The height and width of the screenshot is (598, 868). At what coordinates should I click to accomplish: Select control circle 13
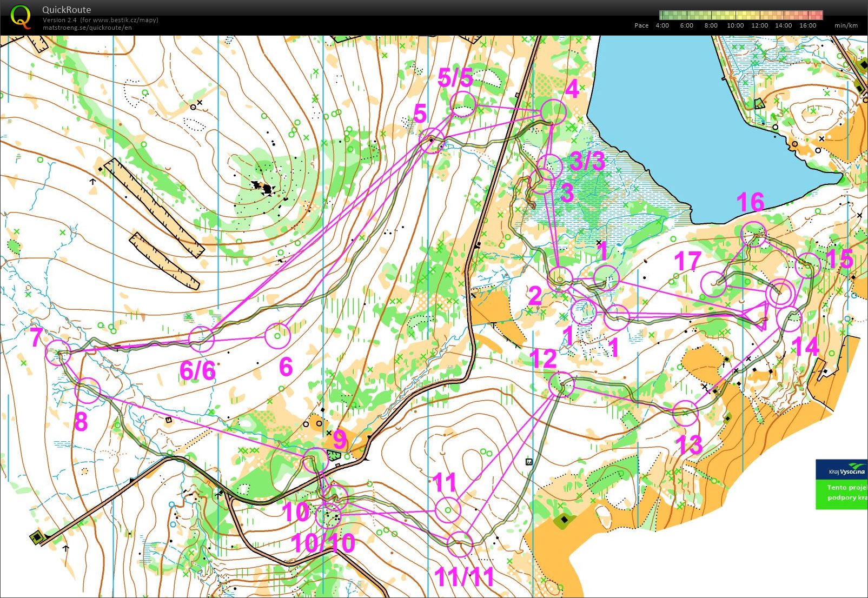click(x=686, y=414)
